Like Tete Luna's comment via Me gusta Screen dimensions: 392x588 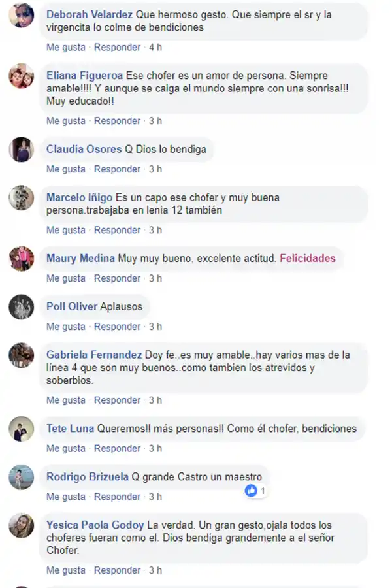pyautogui.click(x=66, y=448)
